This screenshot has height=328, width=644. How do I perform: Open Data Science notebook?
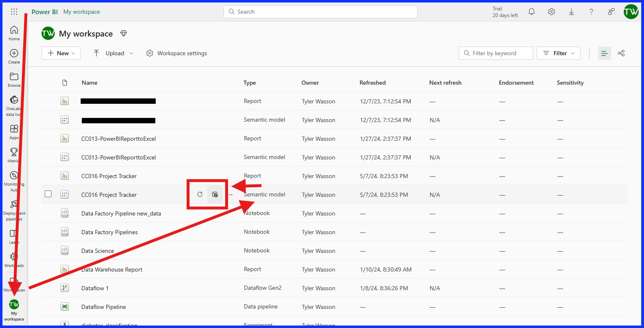tap(98, 251)
